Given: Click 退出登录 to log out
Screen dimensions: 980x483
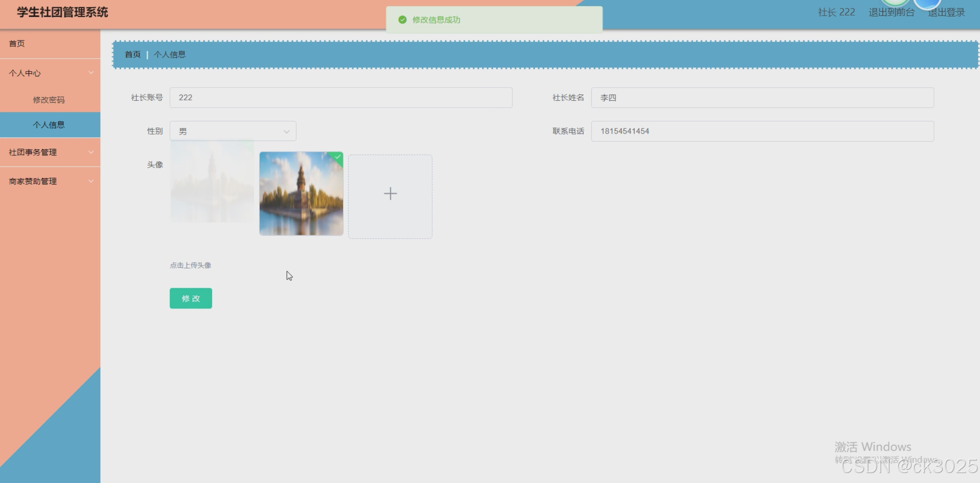Looking at the screenshot, I should point(946,13).
